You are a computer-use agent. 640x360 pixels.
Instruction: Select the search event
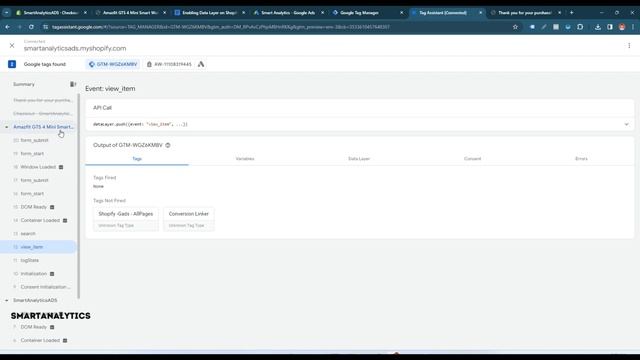click(x=28, y=233)
